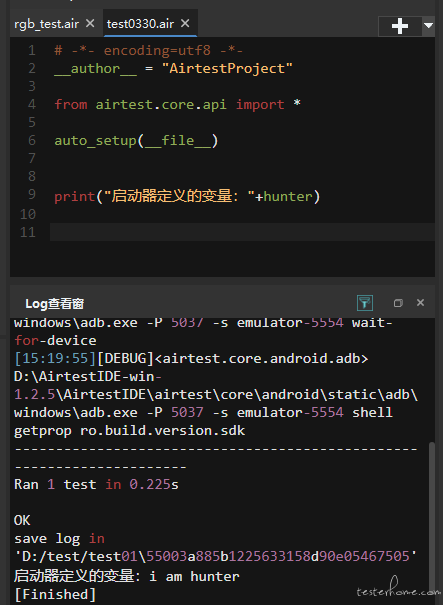Click the Log panel vertical scrollbar

click(x=432, y=517)
